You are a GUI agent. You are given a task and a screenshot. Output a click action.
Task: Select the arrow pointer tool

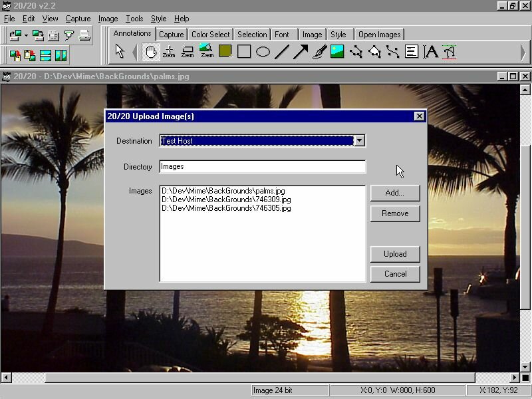[x=120, y=51]
